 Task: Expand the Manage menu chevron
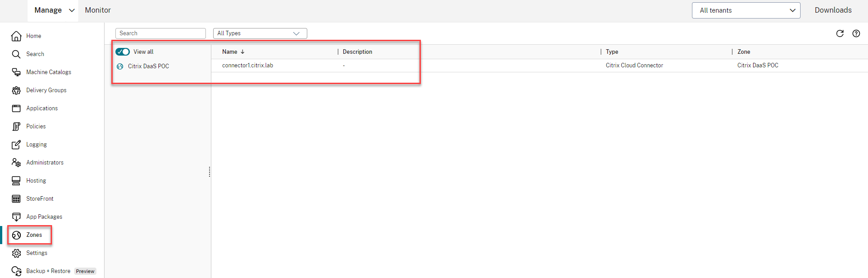[x=72, y=10]
